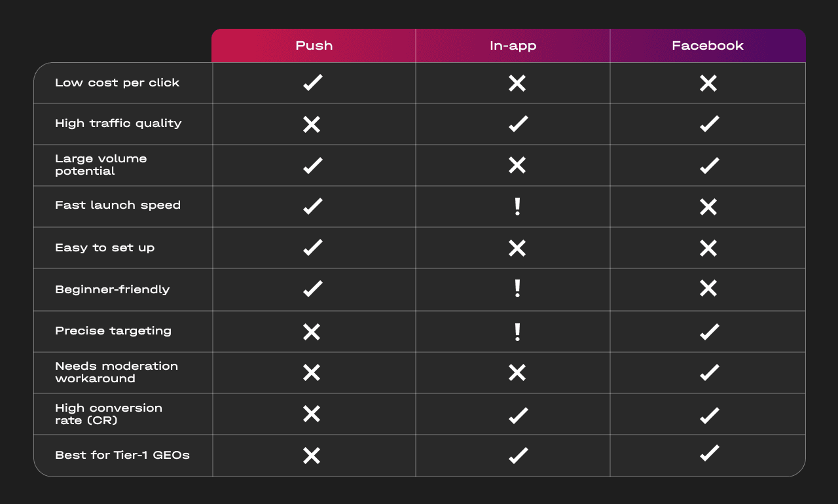
Task: Click the High conversion rate (CR) label
Action: pos(109,414)
